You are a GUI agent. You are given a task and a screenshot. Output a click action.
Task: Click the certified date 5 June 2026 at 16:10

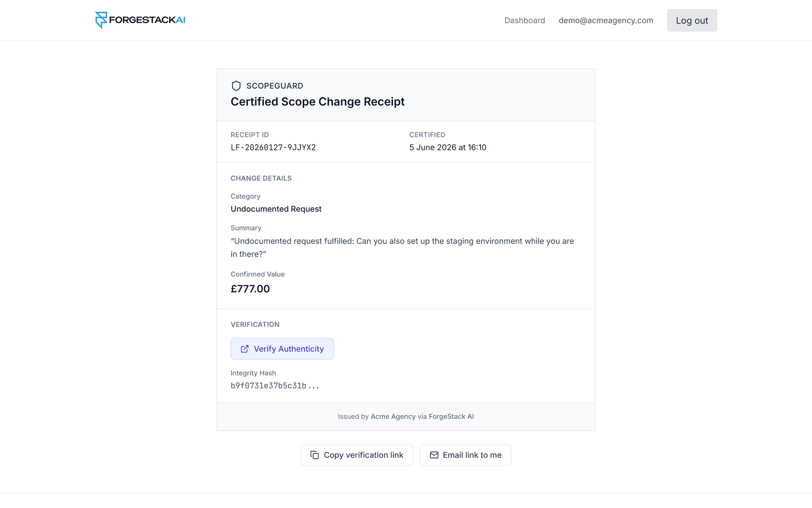click(x=448, y=147)
